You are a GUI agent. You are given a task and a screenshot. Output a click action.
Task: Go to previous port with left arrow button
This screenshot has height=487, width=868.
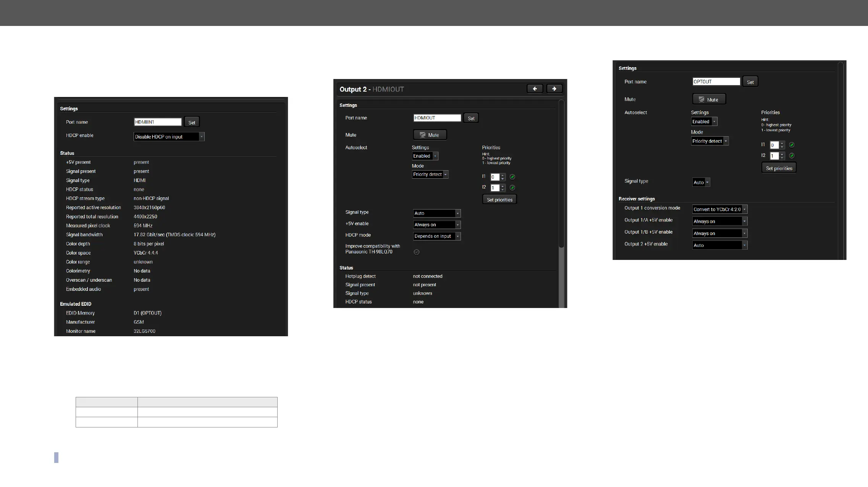pyautogui.click(x=535, y=89)
